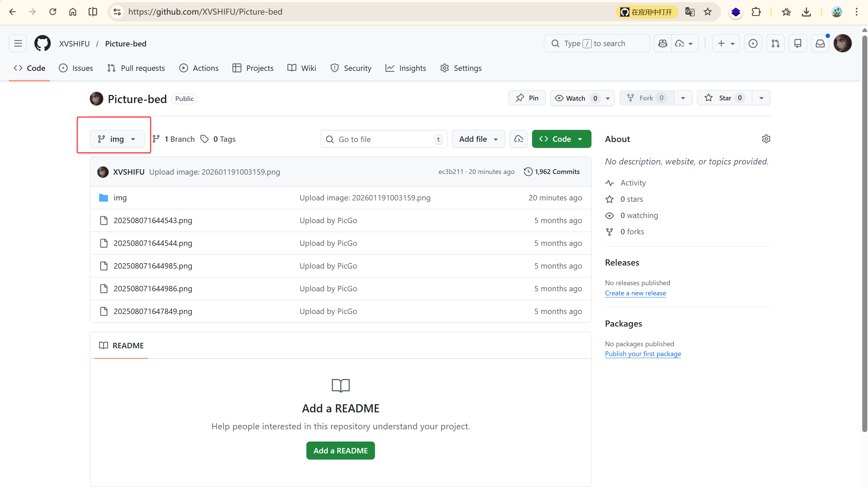Open the notifications inbox icon
This screenshot has width=868, height=488.
(x=820, y=43)
